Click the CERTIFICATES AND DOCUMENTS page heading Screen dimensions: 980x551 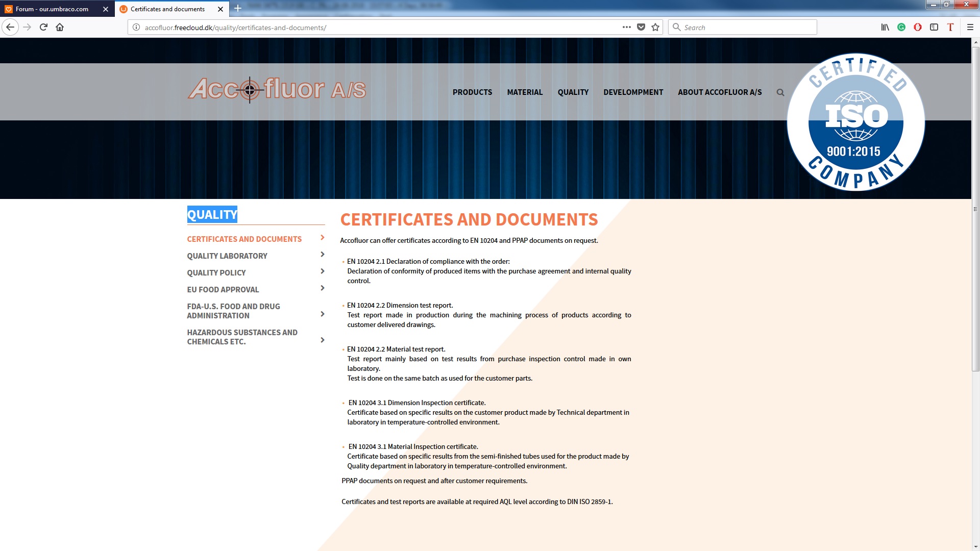point(469,219)
